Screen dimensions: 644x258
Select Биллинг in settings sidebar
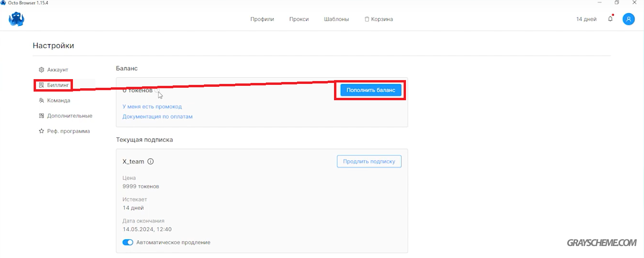58,85
